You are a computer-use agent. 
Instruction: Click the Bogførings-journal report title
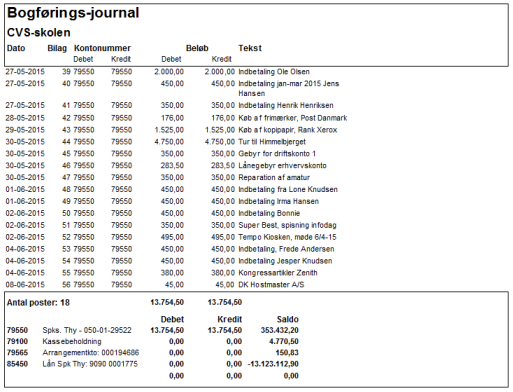[x=73, y=13]
